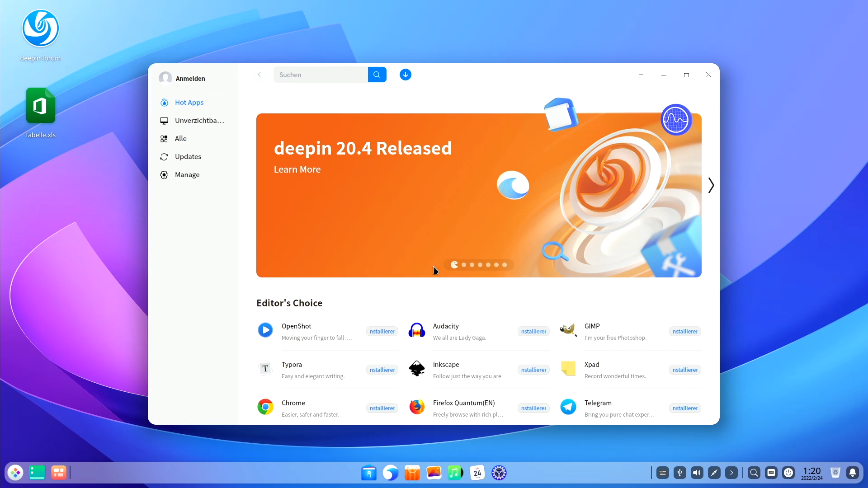Click the Firefox Quantum icon
This screenshot has height=488, width=868.
(x=417, y=407)
